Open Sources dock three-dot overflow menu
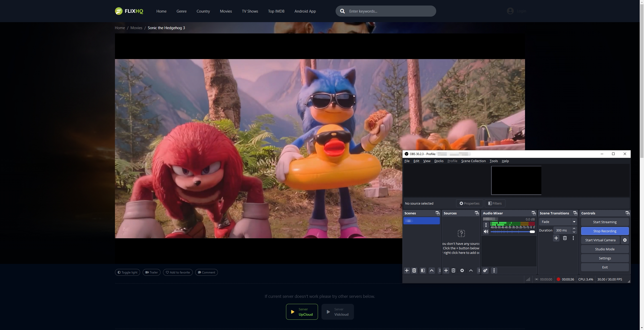 tap(479, 270)
